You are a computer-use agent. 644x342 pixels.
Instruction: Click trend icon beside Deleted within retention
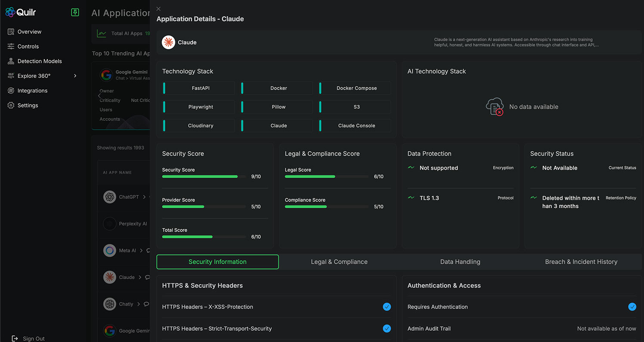tap(534, 197)
